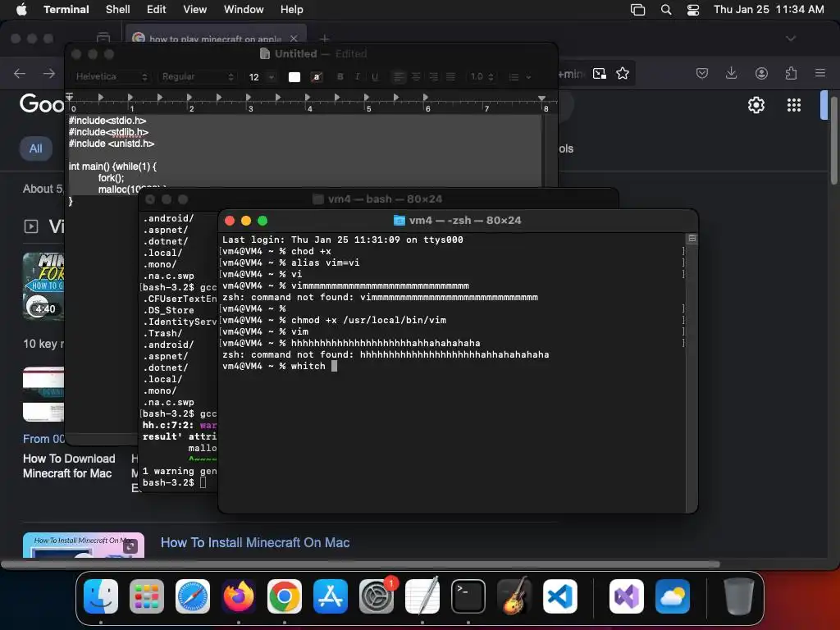Open Spotlight search in menu bar

tap(666, 10)
